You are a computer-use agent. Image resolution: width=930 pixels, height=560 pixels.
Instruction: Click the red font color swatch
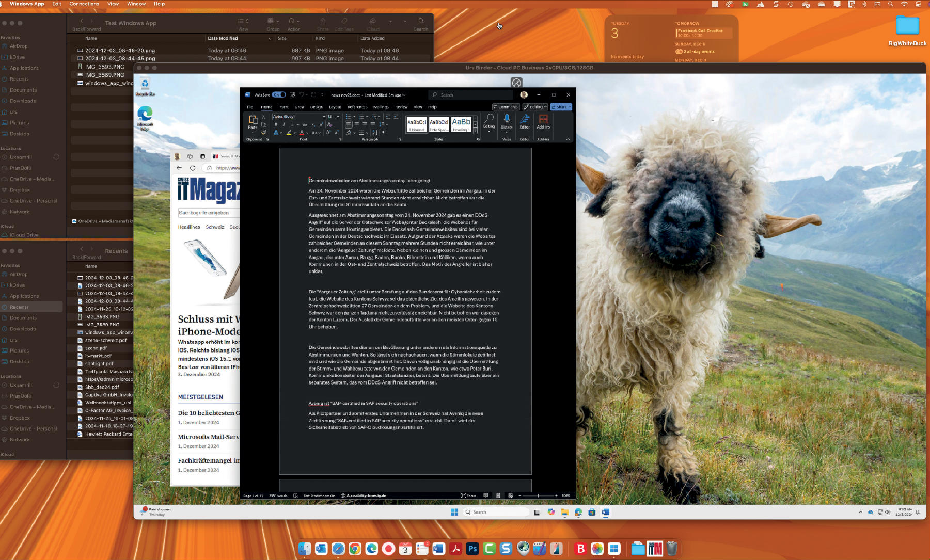[x=302, y=133]
